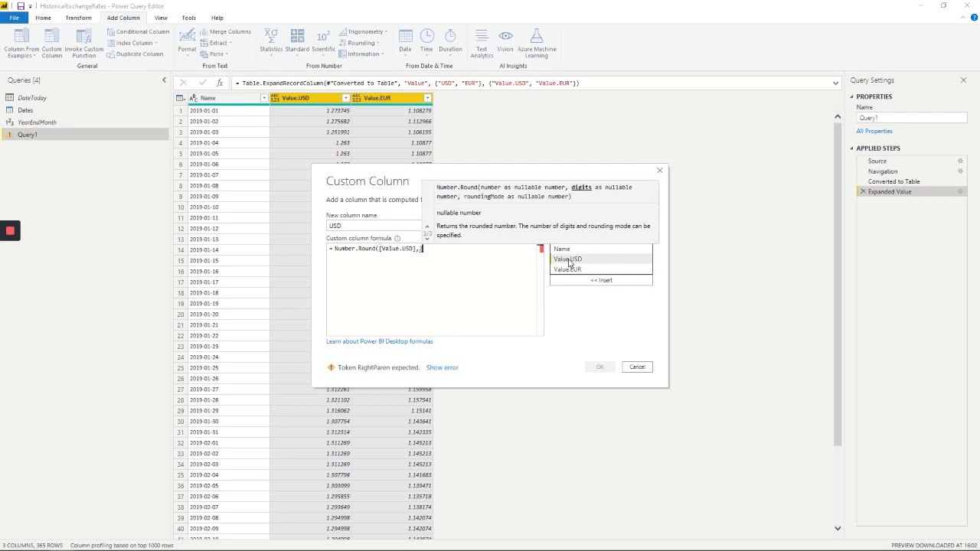Screen dimensions: 980x551
Task: Expand the formula bar
Action: (x=835, y=83)
